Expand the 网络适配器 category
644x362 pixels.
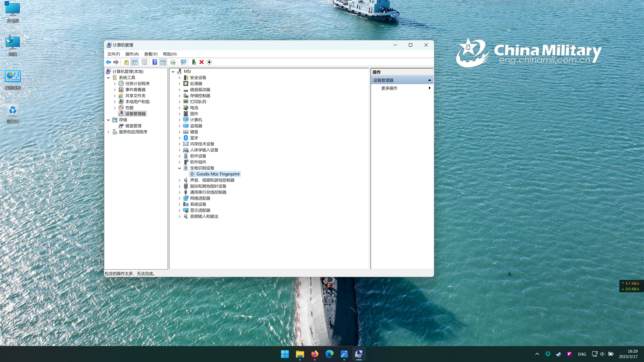coord(179,198)
